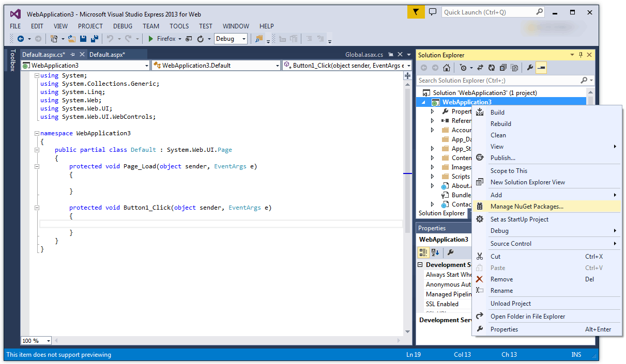
Task: Click the Save floppy disk icon
Action: (x=83, y=39)
